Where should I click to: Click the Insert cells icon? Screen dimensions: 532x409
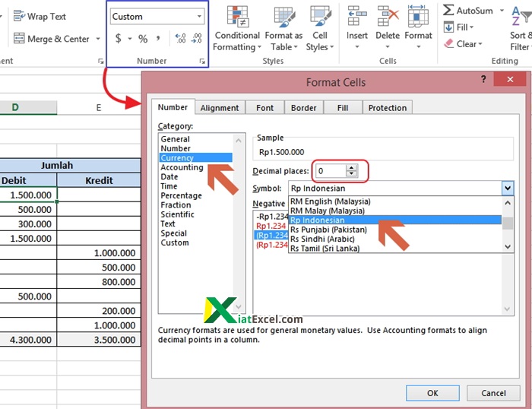(357, 16)
